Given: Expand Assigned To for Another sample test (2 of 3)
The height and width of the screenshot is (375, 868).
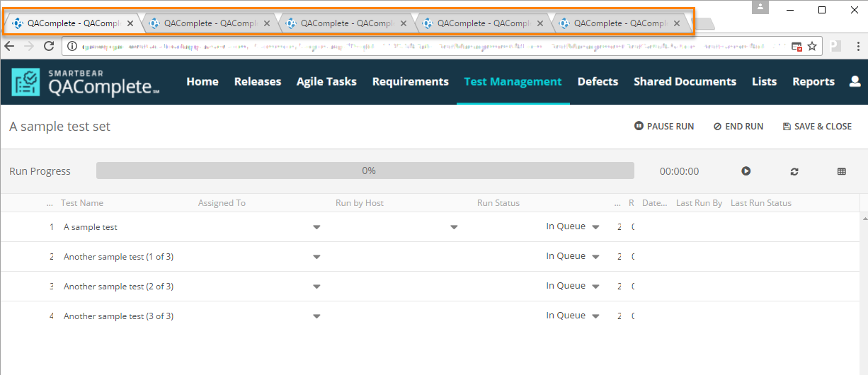Looking at the screenshot, I should [316, 287].
